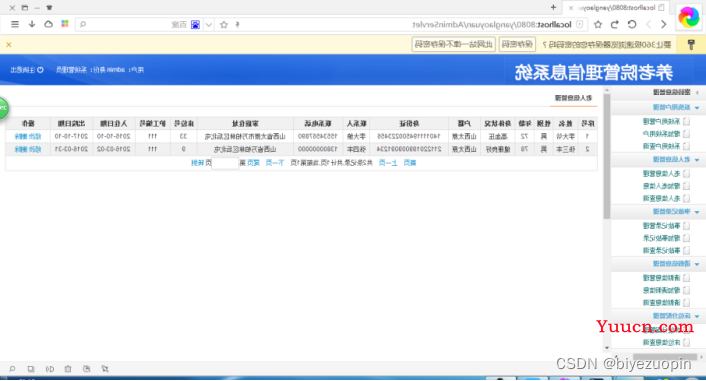Go to 上一页 in pagination
This screenshot has height=381, width=706.
click(x=388, y=163)
